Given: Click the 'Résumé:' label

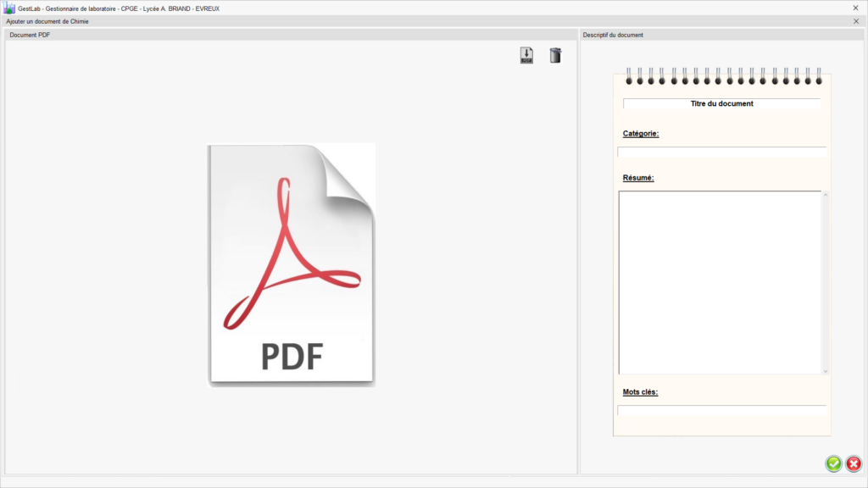Looking at the screenshot, I should tap(638, 178).
